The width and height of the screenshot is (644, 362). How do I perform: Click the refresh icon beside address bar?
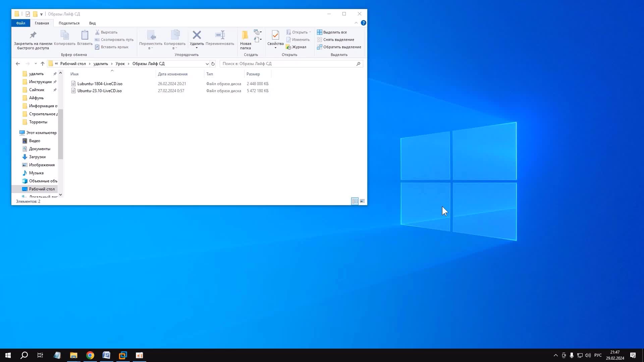pos(213,64)
